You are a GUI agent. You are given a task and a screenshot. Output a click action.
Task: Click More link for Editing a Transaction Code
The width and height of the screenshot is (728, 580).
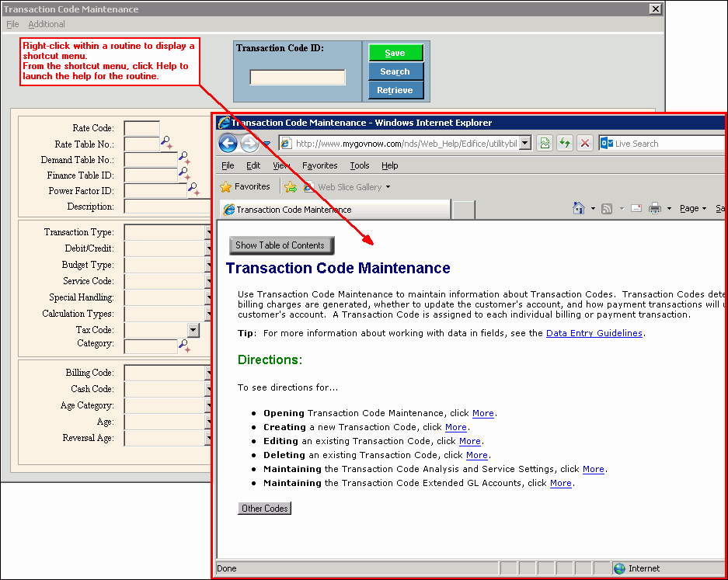click(x=469, y=441)
